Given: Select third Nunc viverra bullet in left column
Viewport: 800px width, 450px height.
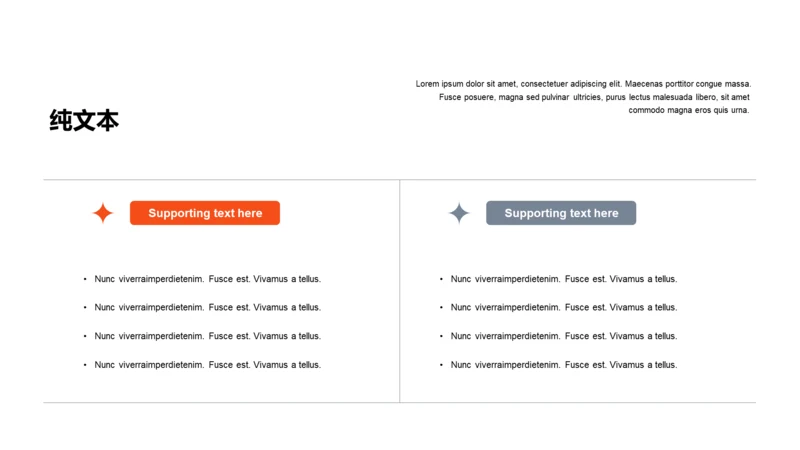Looking at the screenshot, I should click(203, 336).
